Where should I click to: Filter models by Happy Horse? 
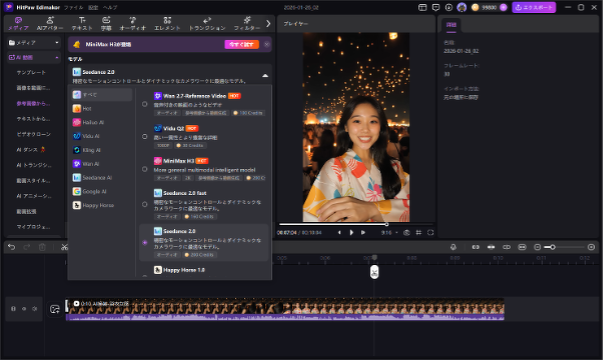click(x=102, y=205)
